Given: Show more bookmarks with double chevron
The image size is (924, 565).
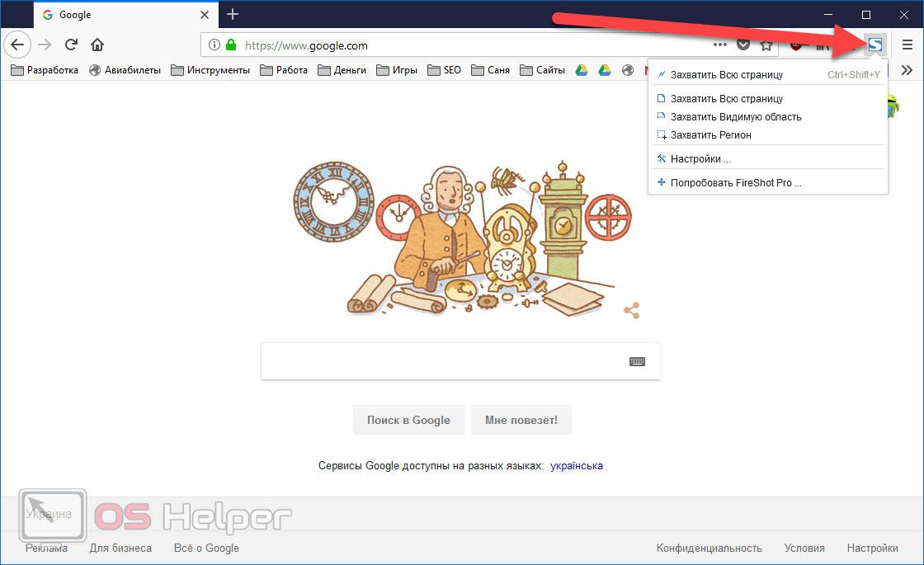Looking at the screenshot, I should click(x=907, y=70).
